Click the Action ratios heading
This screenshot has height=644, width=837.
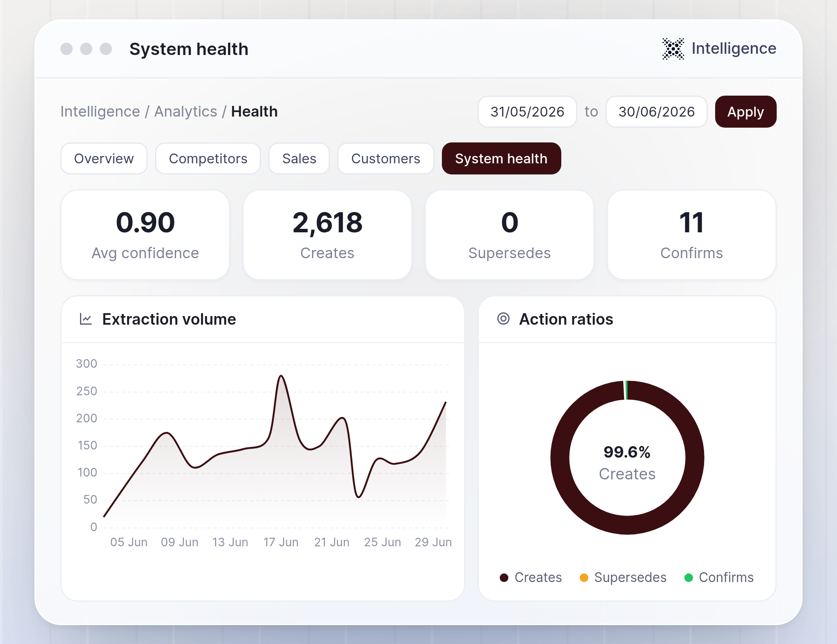(566, 319)
